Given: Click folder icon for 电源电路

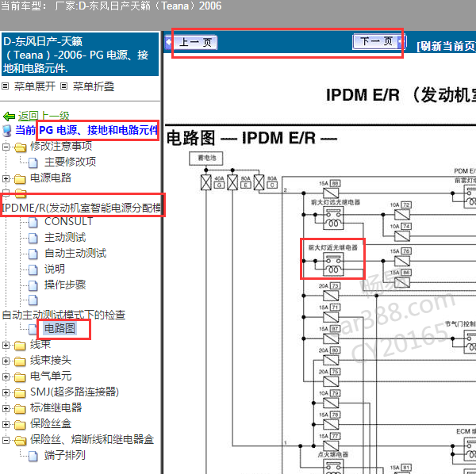Looking at the screenshot, I should point(20,179).
